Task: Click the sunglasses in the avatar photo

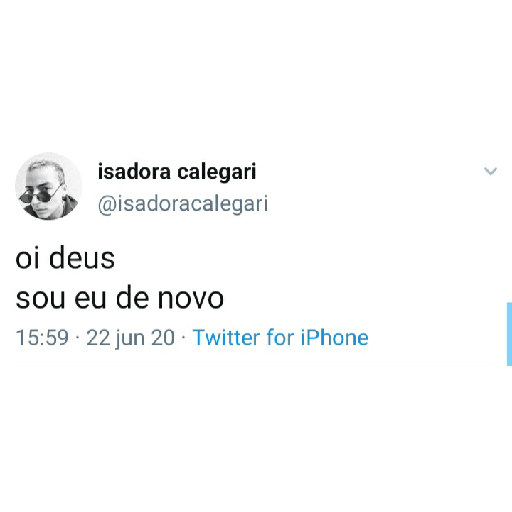Action: click(39, 195)
